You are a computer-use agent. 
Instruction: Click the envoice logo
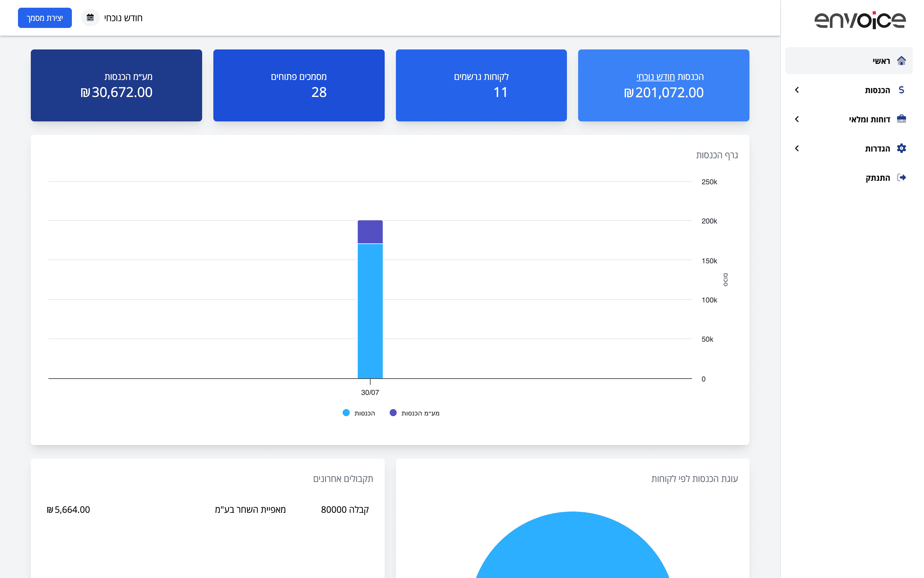pos(860,20)
